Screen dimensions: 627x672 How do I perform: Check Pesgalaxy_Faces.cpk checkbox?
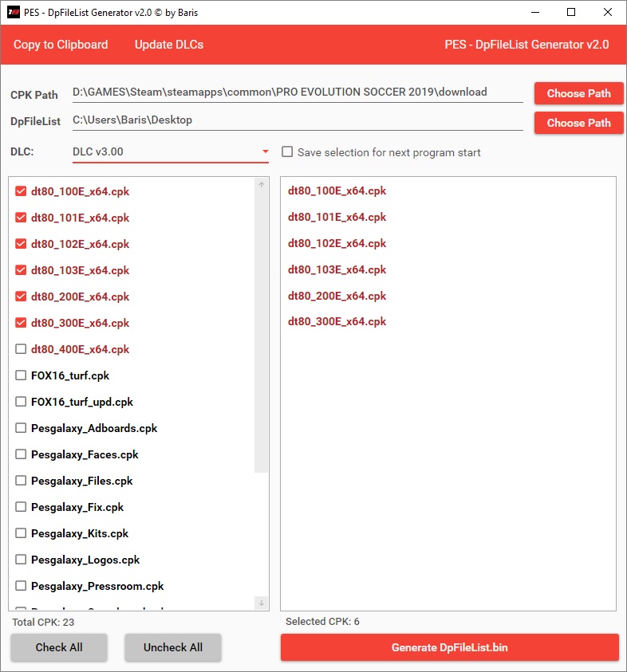point(21,454)
